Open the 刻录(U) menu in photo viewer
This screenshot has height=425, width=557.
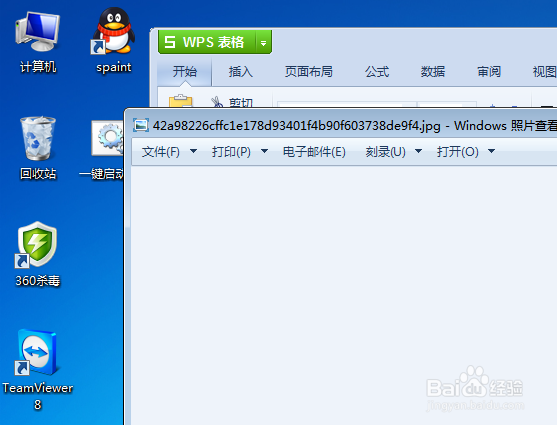[385, 152]
